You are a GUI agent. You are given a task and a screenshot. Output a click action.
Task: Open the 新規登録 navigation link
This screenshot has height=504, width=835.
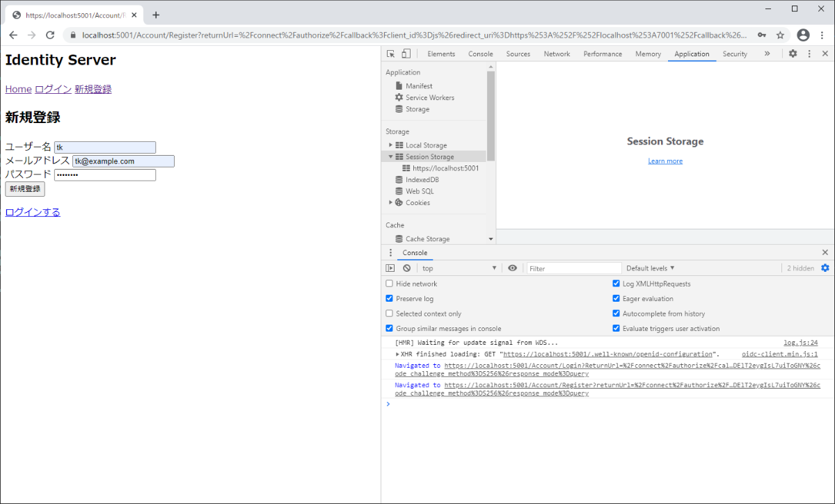coord(93,89)
